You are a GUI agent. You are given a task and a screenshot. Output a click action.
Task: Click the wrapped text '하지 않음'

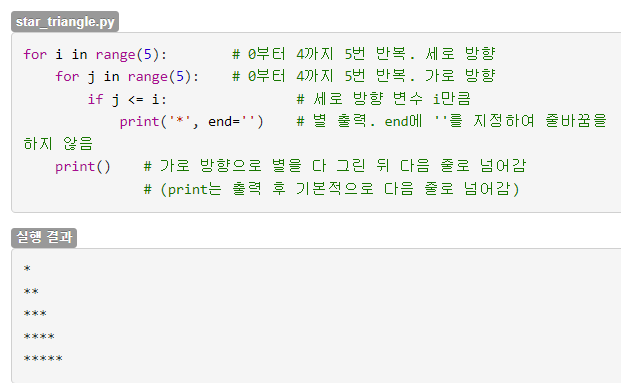58,144
